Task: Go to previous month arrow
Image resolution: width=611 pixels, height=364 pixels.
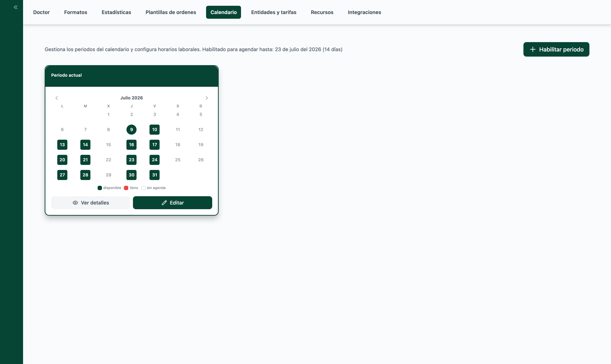Action: [x=57, y=98]
